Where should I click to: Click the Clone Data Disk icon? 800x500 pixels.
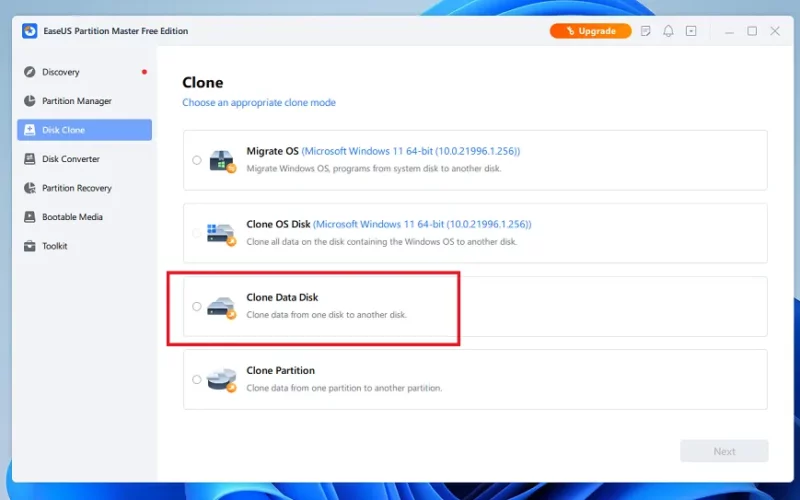[x=221, y=308]
